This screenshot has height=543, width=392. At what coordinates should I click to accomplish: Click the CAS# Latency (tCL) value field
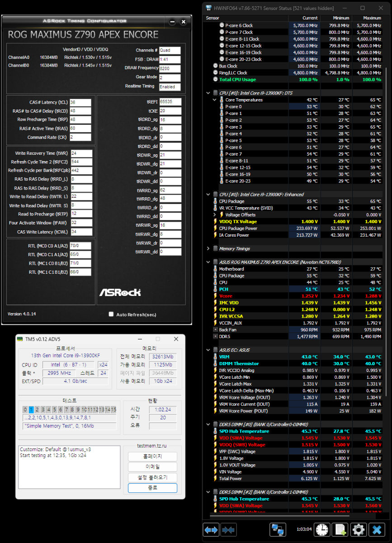pyautogui.click(x=80, y=102)
